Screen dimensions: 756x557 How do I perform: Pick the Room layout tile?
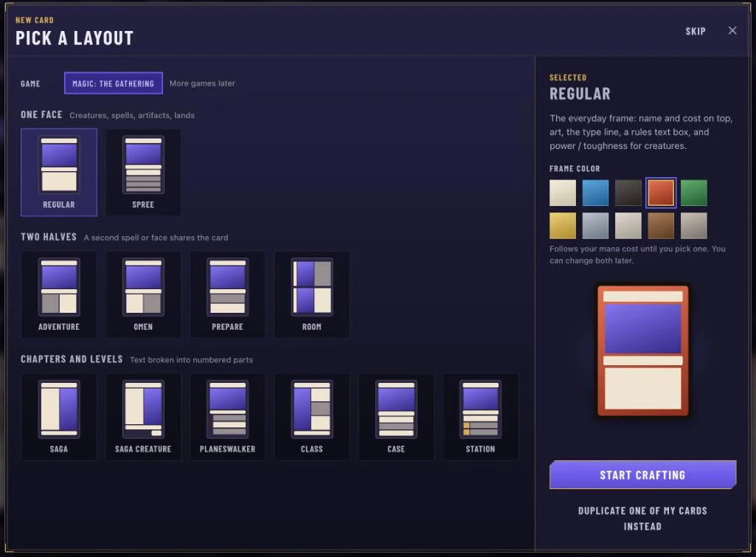pyautogui.click(x=311, y=294)
